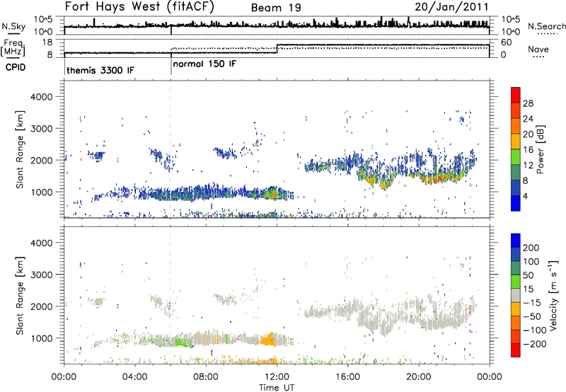The image size is (566, 392).
Task: Click the '16:00' time tick label
Action: [347, 377]
